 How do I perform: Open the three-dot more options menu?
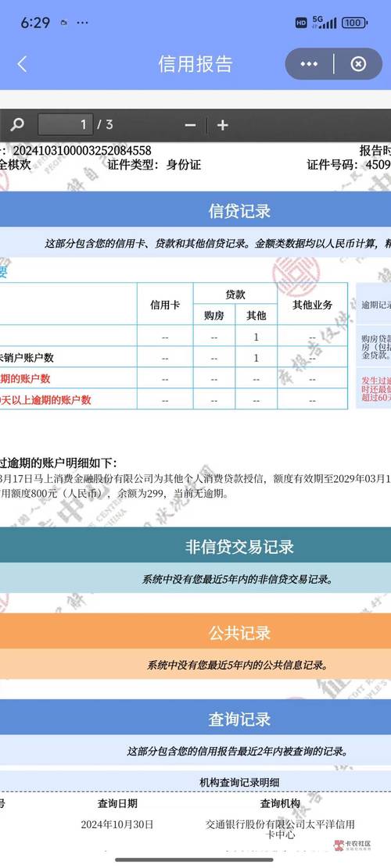coord(309,64)
